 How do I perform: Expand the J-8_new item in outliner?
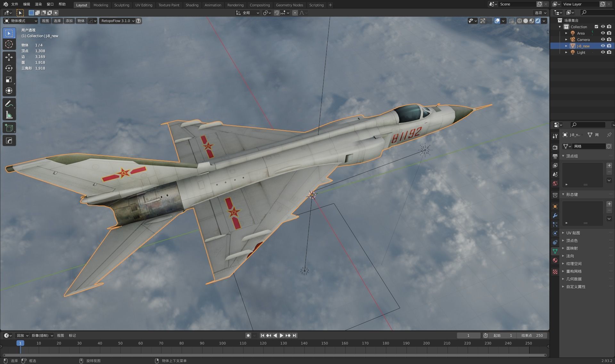(x=566, y=46)
